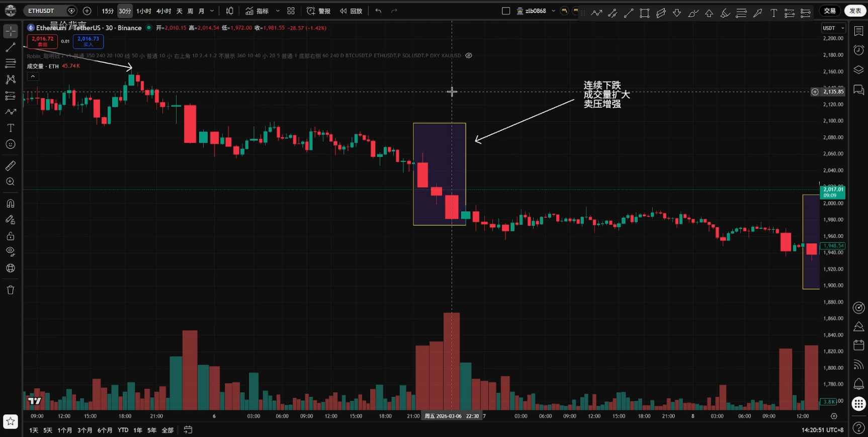Click the replay (回放) button

click(x=351, y=11)
